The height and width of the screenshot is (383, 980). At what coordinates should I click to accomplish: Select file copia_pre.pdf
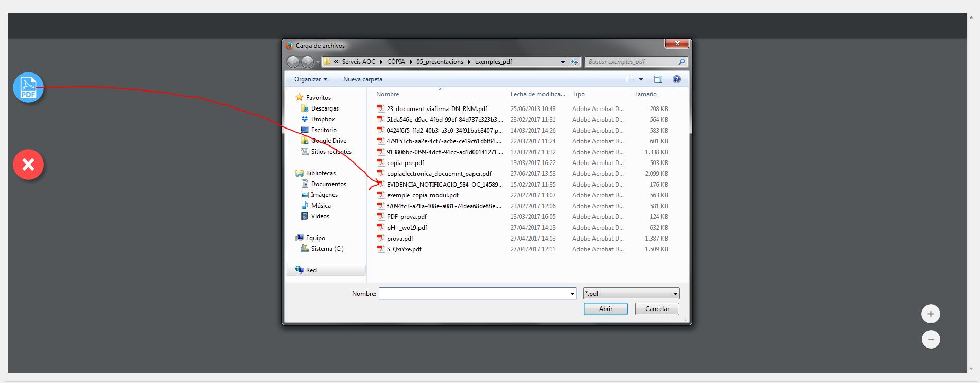405,163
